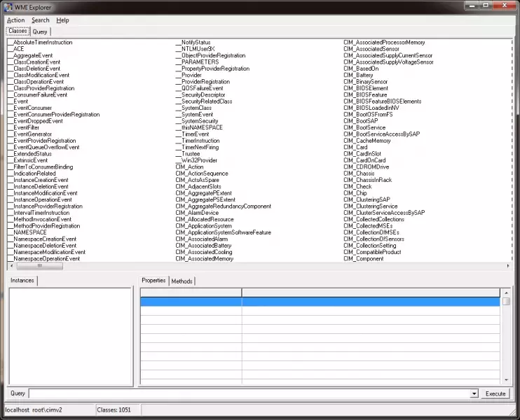Click the left arrow of class list scrollbar

(11, 266)
